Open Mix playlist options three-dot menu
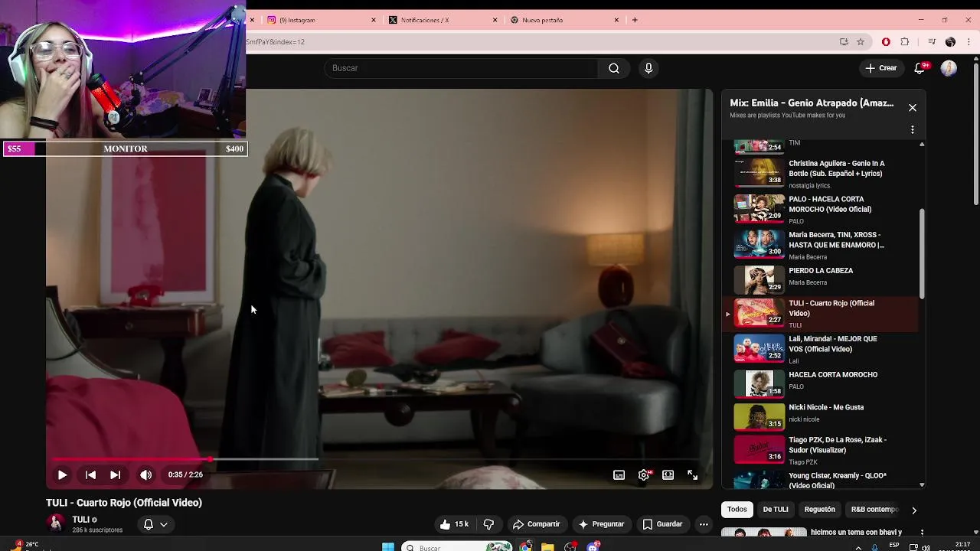The height and width of the screenshot is (551, 980). (913, 129)
